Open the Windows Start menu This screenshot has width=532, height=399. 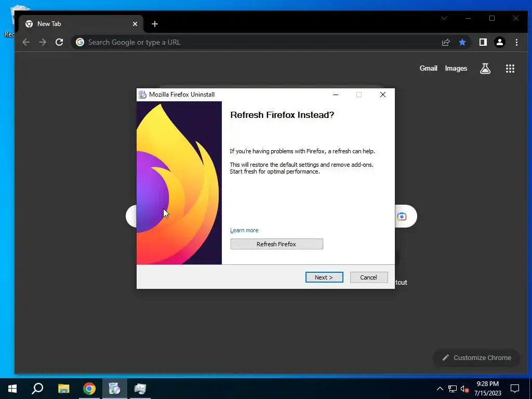12,389
